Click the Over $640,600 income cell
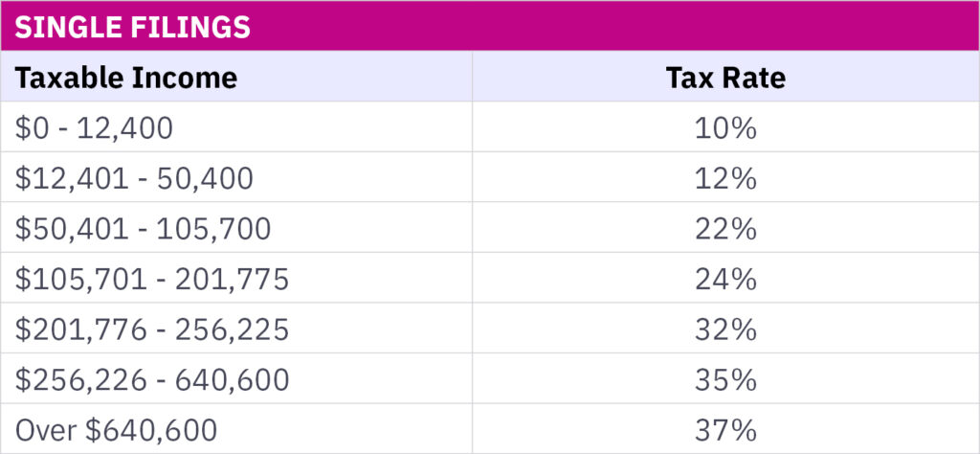 116,430
